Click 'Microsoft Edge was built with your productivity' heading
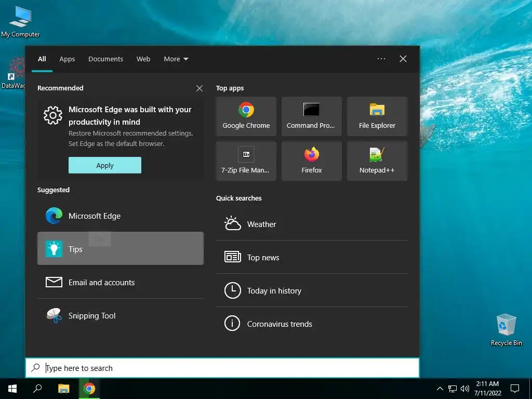Image resolution: width=532 pixels, height=399 pixels. coord(130,116)
